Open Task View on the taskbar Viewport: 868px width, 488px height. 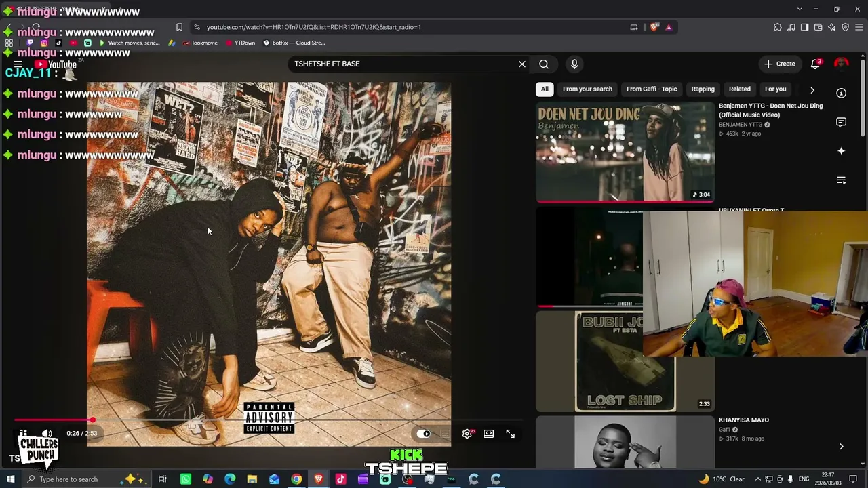(163, 479)
